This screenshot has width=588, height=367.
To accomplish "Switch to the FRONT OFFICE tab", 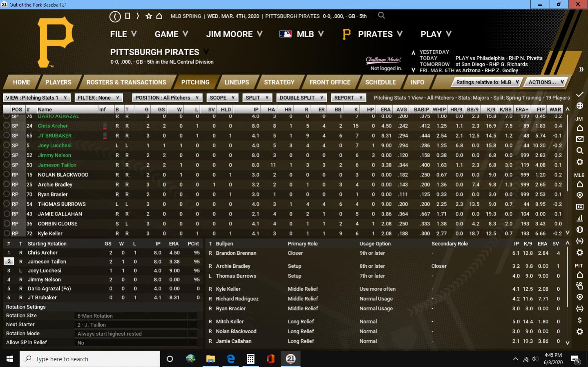I will [330, 82].
